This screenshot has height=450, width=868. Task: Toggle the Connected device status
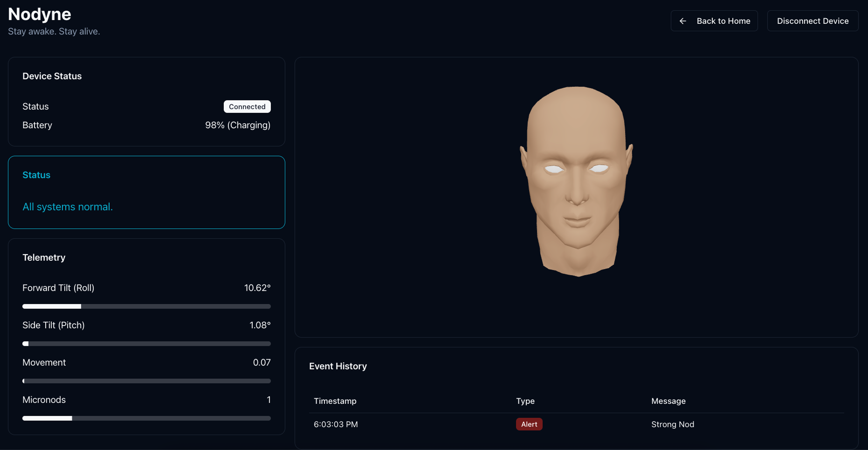[x=247, y=106]
